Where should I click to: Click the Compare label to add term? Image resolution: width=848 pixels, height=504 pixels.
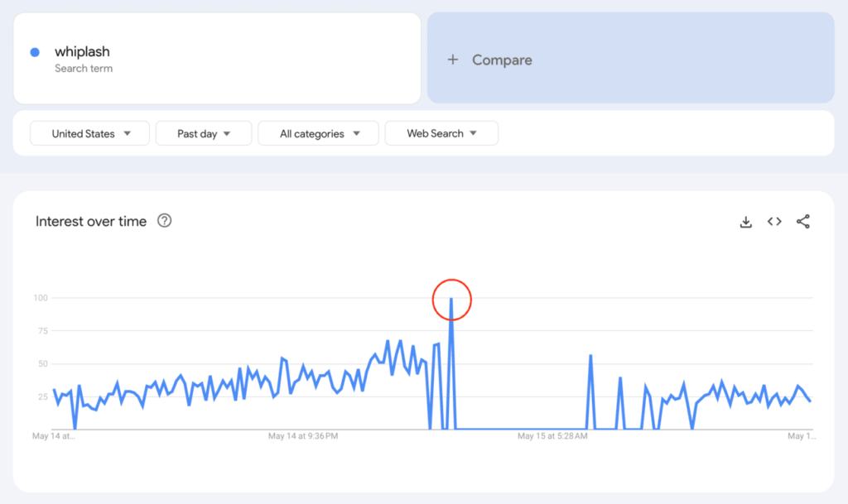(502, 60)
